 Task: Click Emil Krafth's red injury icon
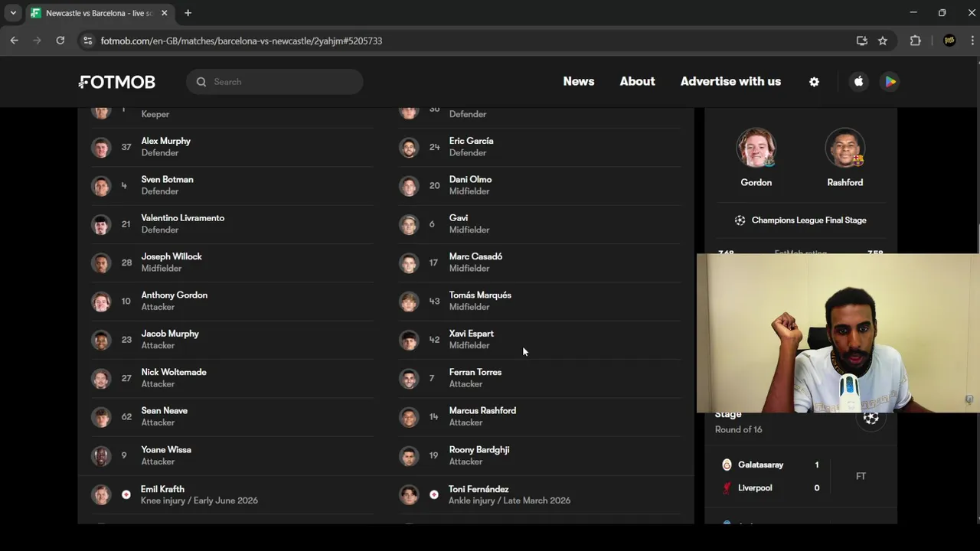pyautogui.click(x=126, y=494)
